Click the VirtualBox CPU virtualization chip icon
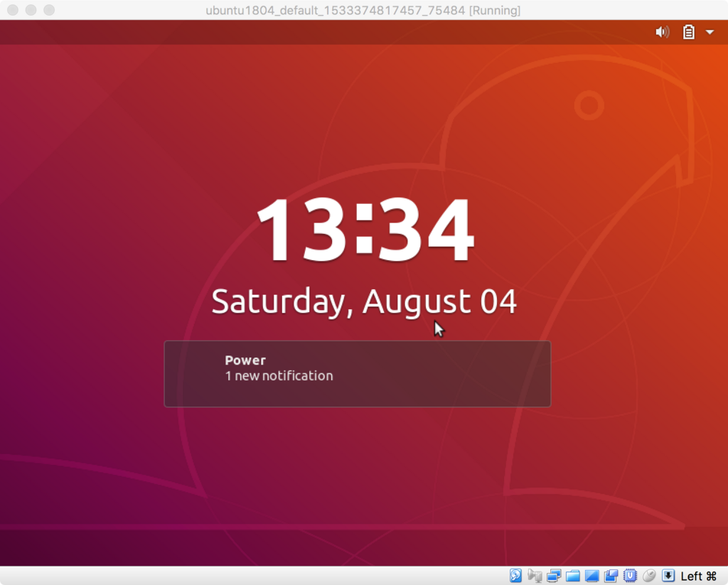 pos(630,576)
